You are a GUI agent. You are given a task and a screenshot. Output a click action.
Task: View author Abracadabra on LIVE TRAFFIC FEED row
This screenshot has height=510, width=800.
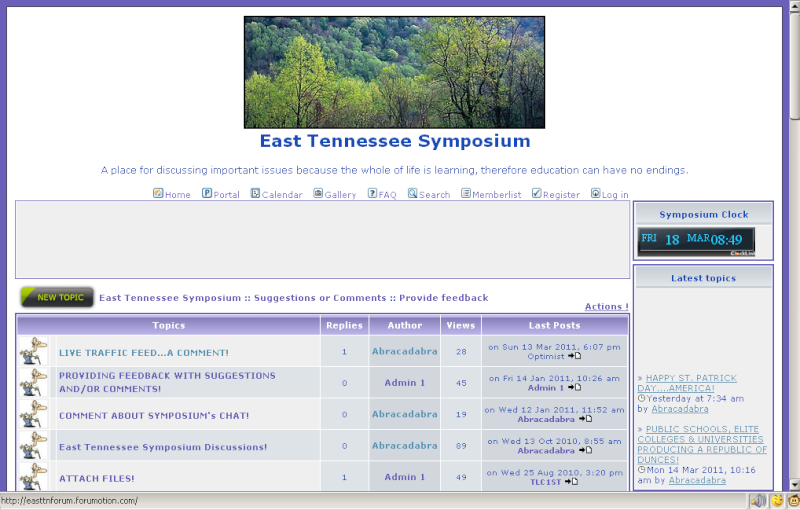click(405, 351)
